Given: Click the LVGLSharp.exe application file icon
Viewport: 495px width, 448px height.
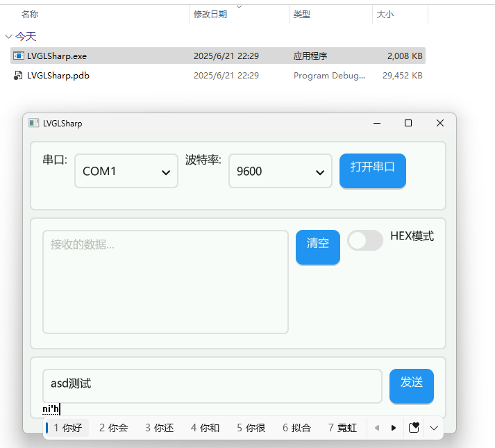Looking at the screenshot, I should click(x=18, y=56).
